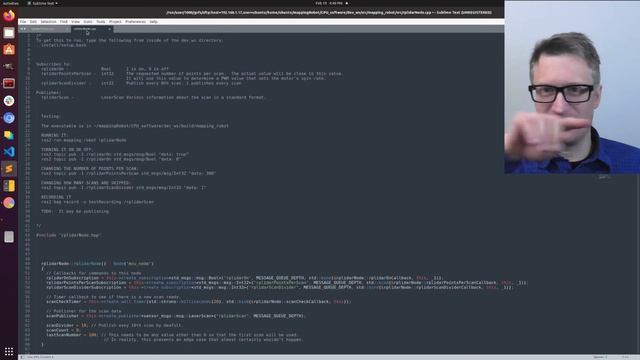Viewport: 640px width, 360px height.
Task: Open the File menu
Action: pyautogui.click(x=23, y=22)
